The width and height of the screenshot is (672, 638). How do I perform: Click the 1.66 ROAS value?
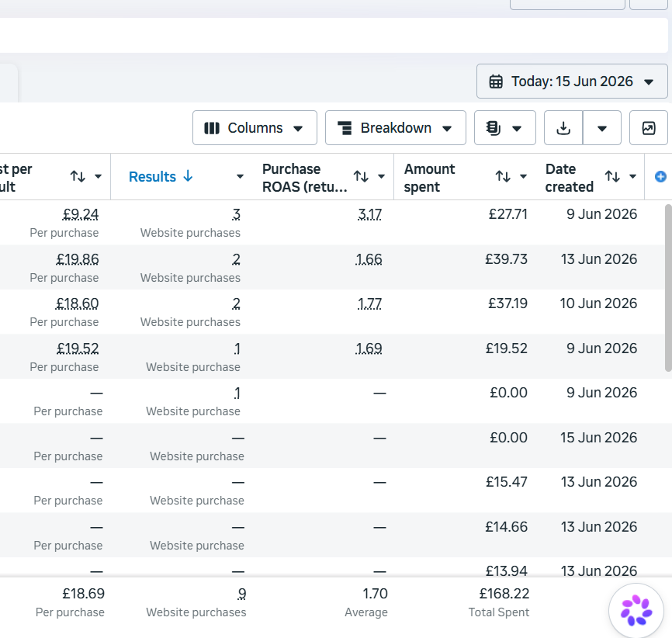click(x=369, y=259)
